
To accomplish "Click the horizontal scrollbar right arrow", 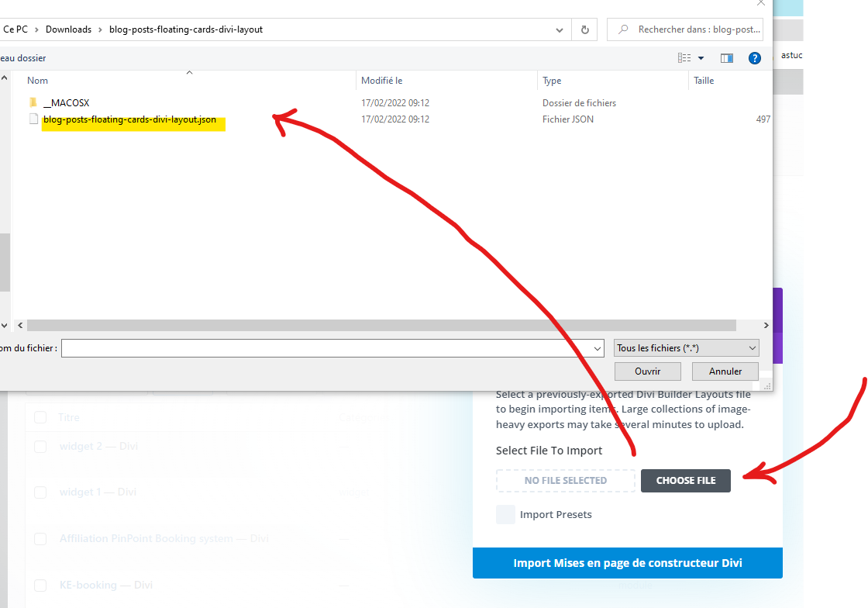I will 766,326.
